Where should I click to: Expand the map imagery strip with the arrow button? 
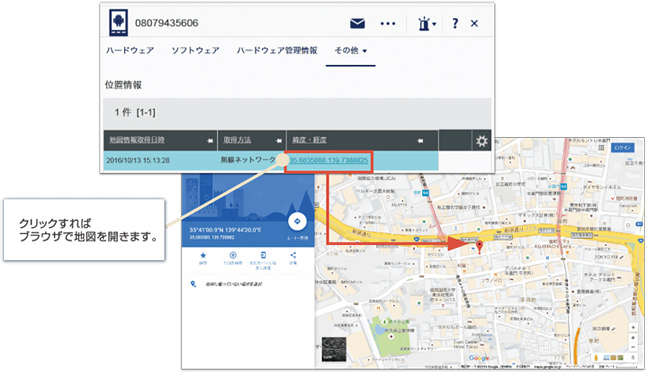coord(633,358)
